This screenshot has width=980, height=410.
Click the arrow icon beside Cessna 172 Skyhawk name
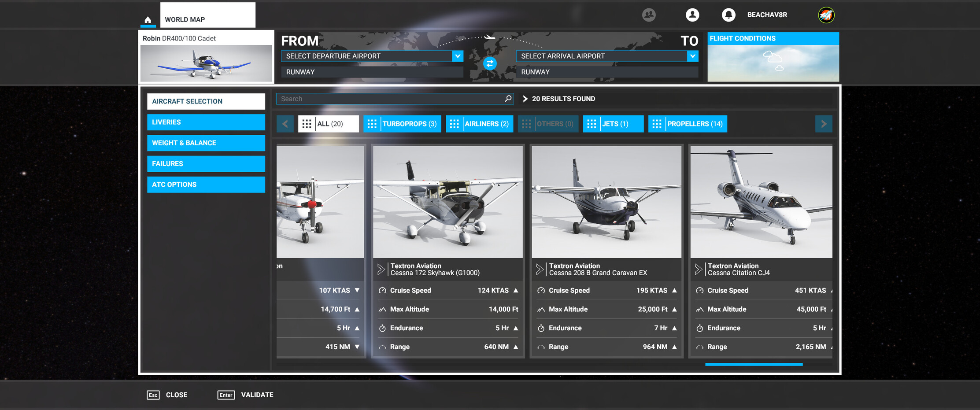pyautogui.click(x=381, y=269)
